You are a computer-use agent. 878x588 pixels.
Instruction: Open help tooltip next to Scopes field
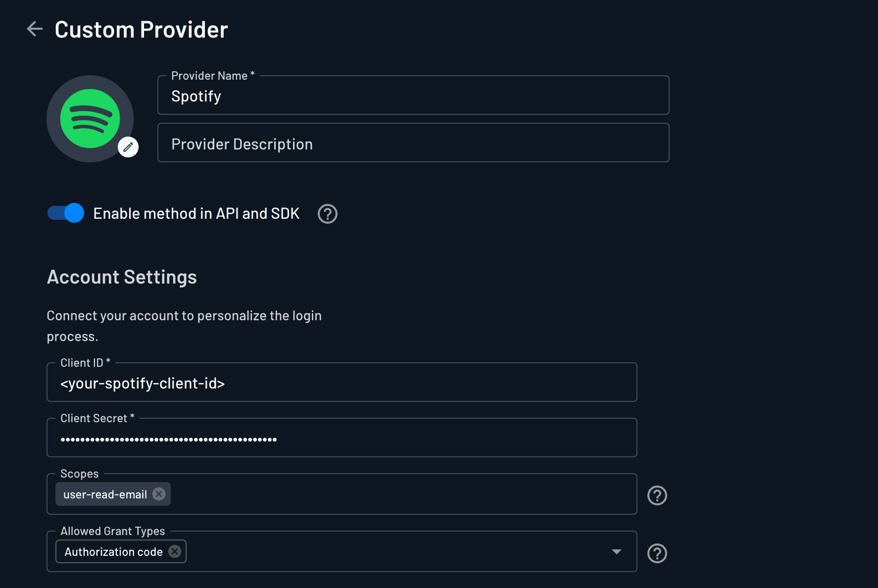(657, 495)
